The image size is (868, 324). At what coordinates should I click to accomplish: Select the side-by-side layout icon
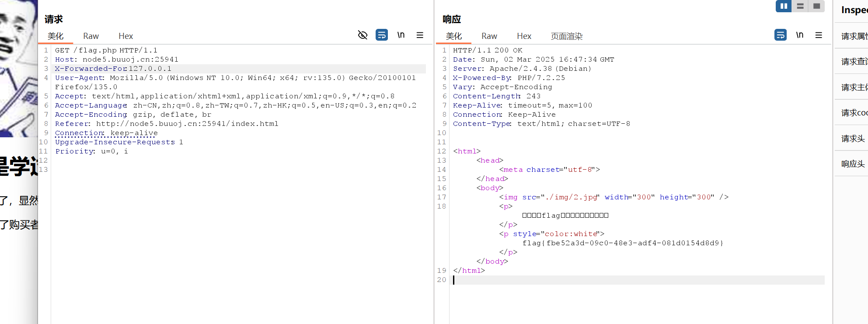pos(784,6)
